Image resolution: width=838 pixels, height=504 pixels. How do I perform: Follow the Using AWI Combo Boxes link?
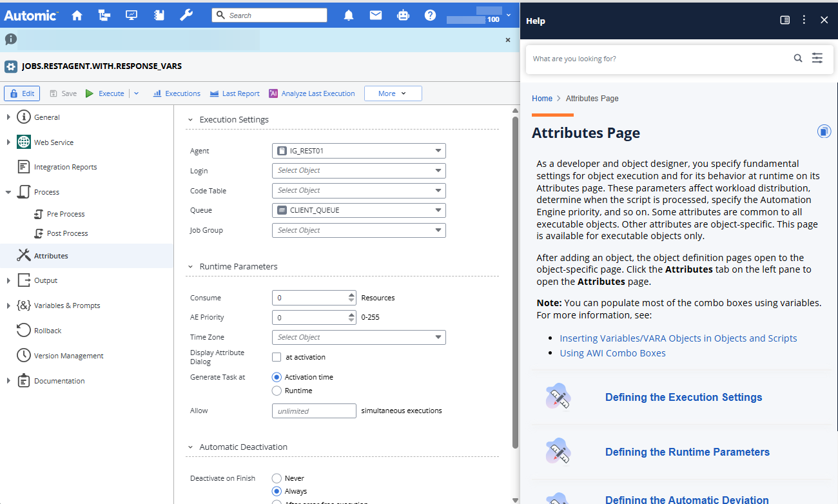pyautogui.click(x=612, y=353)
